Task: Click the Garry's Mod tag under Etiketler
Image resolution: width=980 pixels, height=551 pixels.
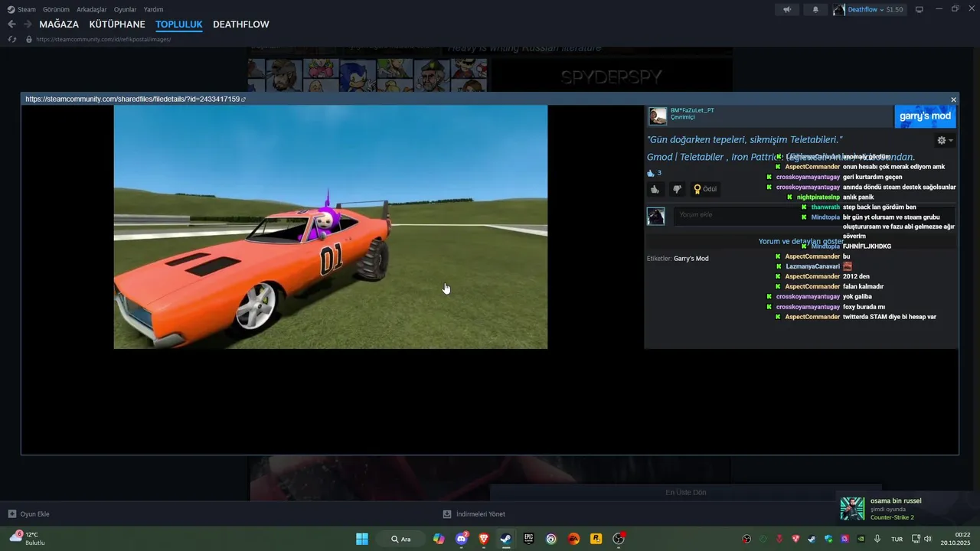Action: tap(691, 259)
